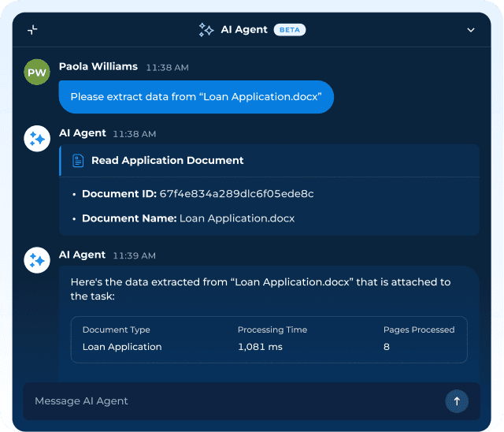Click the 11:39 AM timestamp
The width and height of the screenshot is (504, 432).
(x=135, y=255)
